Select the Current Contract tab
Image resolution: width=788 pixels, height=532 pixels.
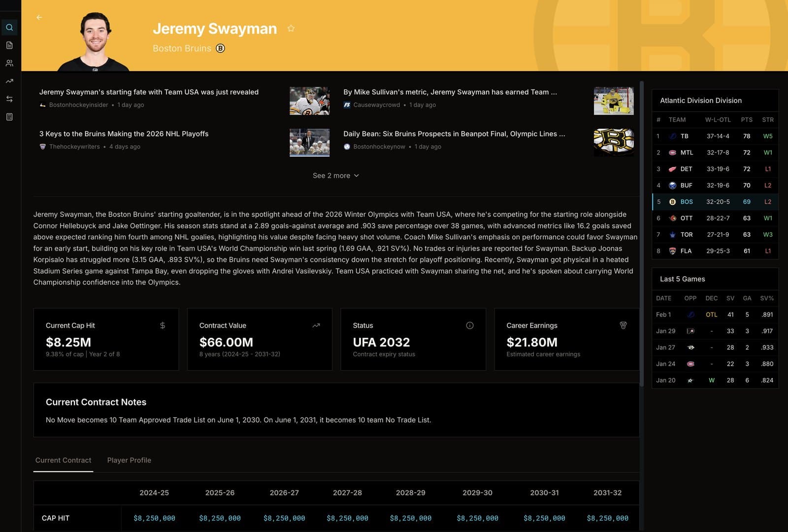(64, 460)
